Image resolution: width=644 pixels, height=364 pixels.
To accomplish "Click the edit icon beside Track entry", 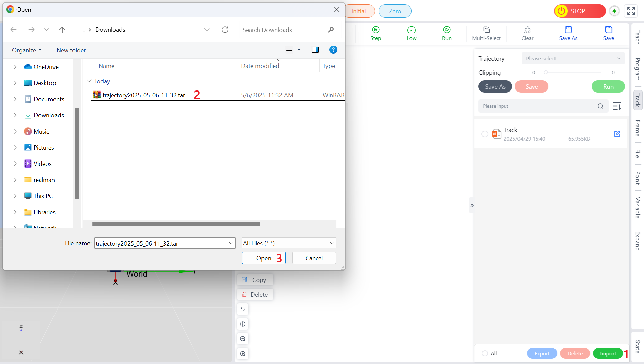I will pos(617,134).
